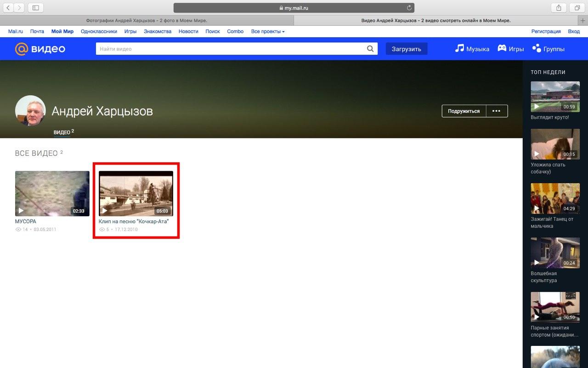Select the Видео Андрей Харцызов browser tab
588x368 pixels.
pyautogui.click(x=436, y=21)
